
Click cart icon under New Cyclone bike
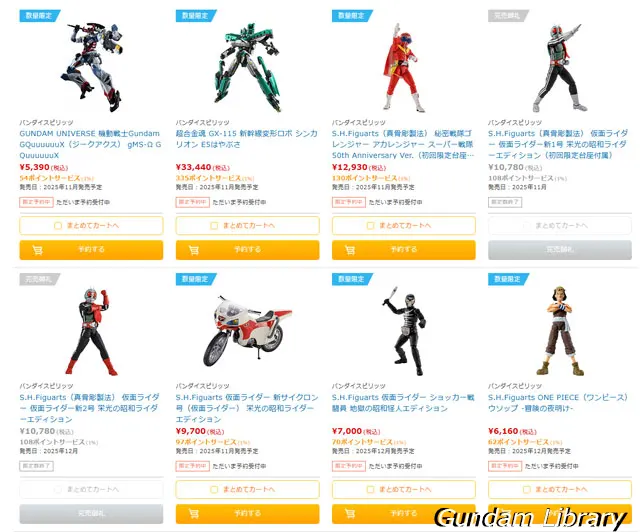click(194, 514)
